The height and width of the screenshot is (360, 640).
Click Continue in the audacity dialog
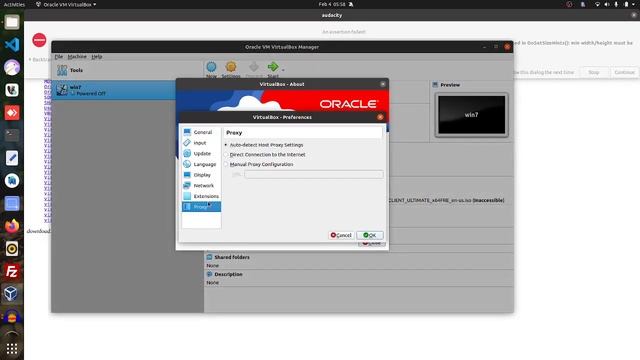[624, 72]
